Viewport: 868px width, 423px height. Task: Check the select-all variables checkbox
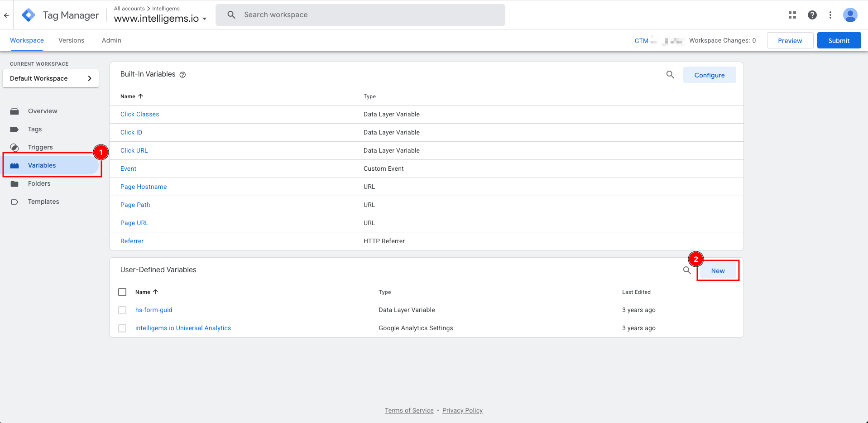click(x=122, y=292)
